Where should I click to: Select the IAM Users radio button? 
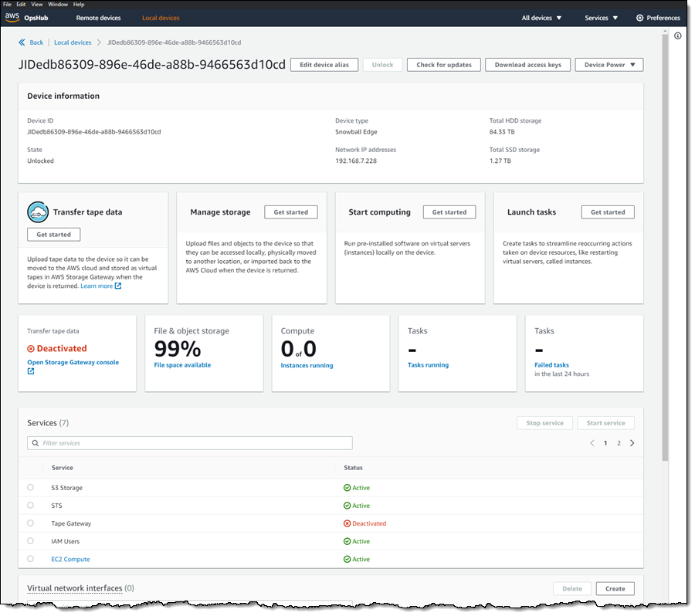pyautogui.click(x=31, y=541)
